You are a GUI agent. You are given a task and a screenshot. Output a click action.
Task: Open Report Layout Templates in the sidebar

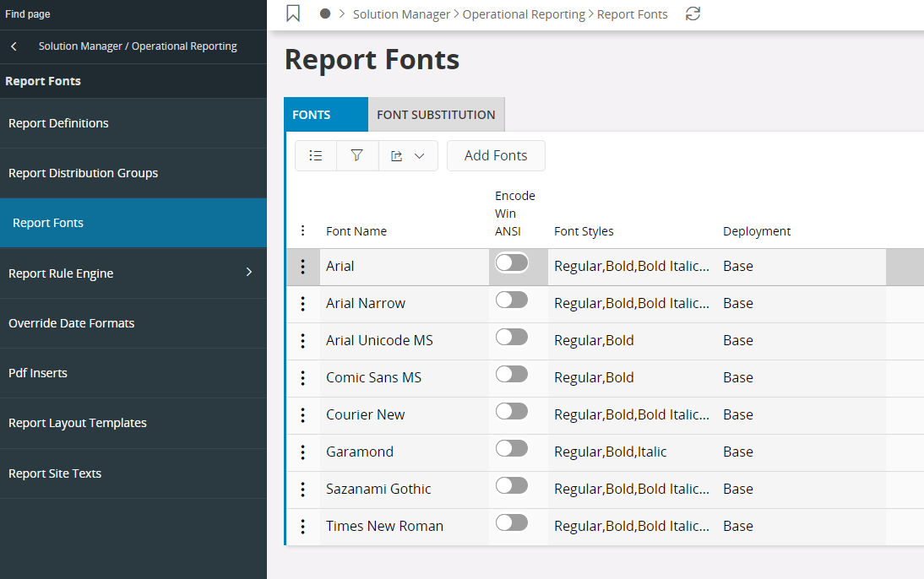(x=78, y=423)
